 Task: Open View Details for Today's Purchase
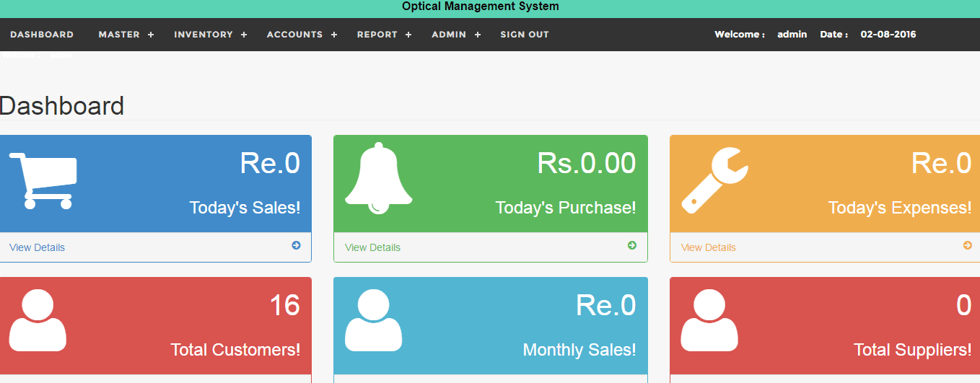[372, 247]
